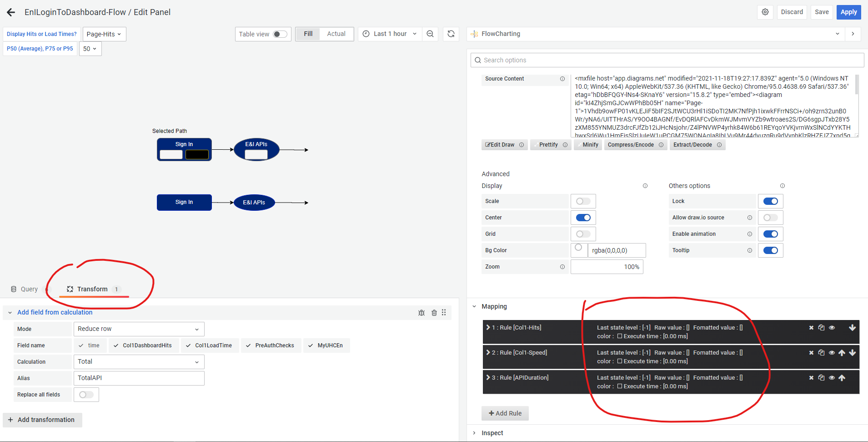Remove rule Col1-Speed via its X icon
The height and width of the screenshot is (442, 868).
[811, 352]
